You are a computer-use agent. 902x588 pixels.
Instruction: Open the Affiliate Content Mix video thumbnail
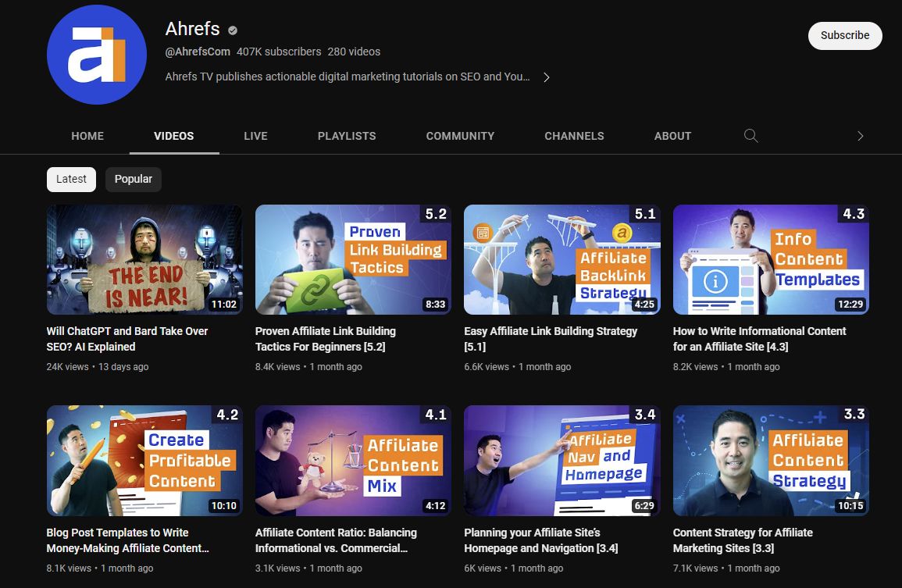[x=353, y=461]
